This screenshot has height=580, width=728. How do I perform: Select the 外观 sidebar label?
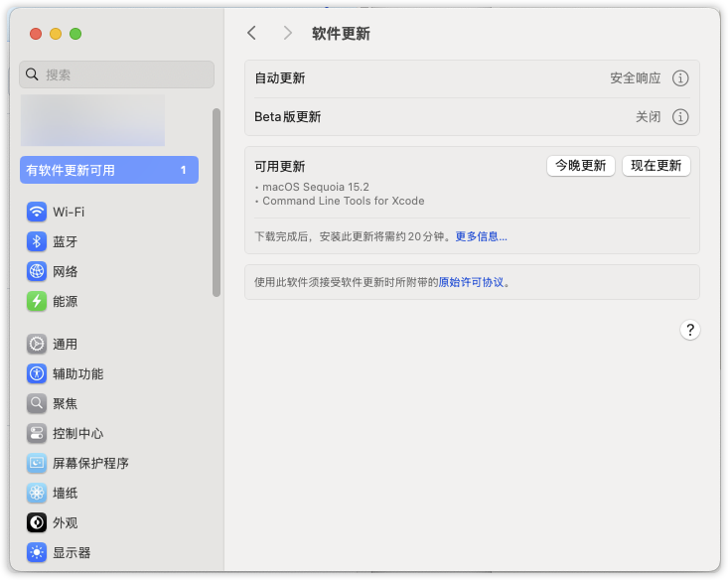coord(65,522)
